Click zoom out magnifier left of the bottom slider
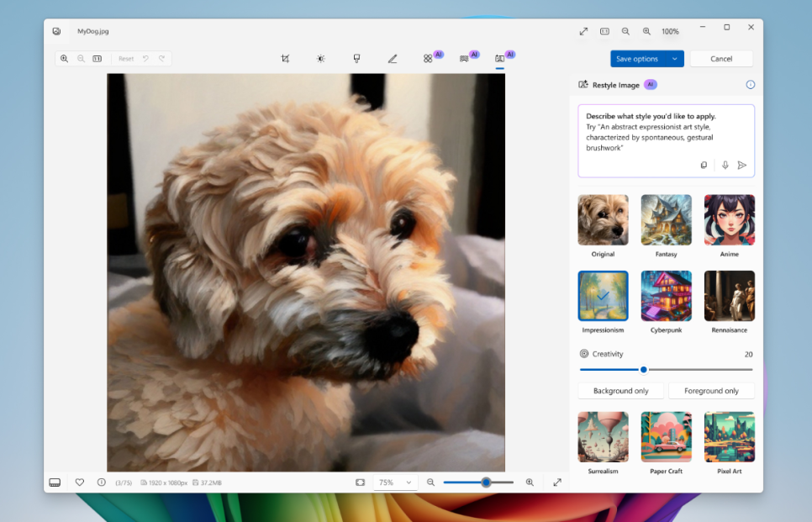 point(430,482)
